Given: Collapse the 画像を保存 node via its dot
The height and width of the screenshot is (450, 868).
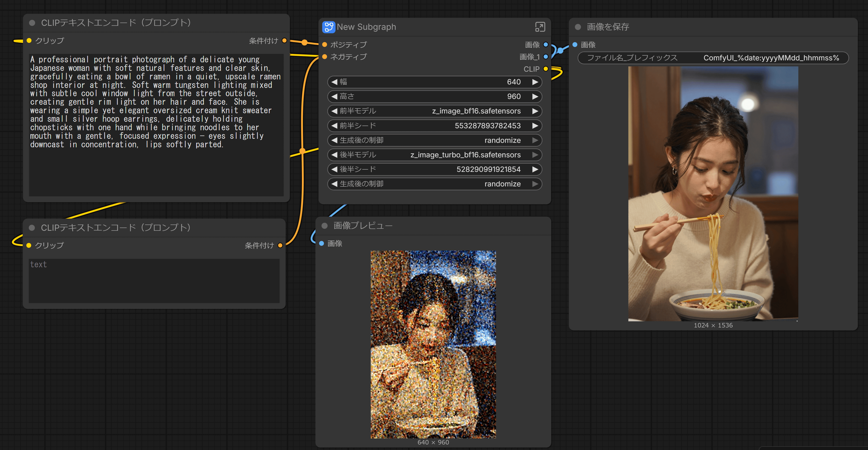Looking at the screenshot, I should click(x=578, y=27).
